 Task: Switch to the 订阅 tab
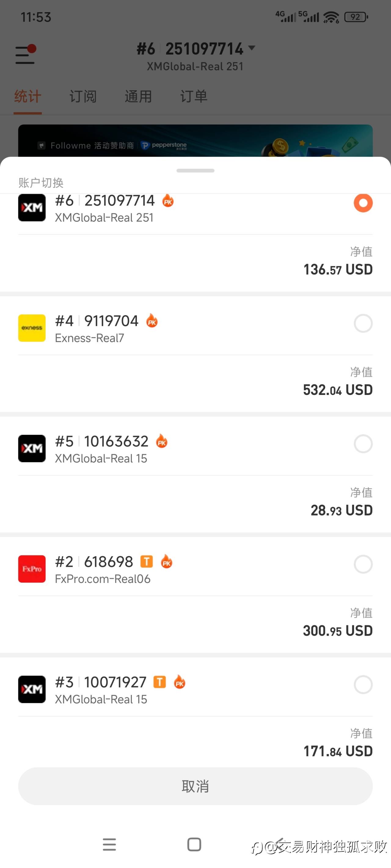coord(83,97)
